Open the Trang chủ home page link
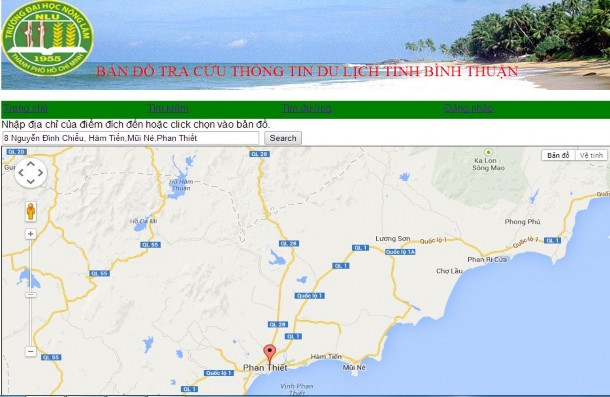 point(26,108)
